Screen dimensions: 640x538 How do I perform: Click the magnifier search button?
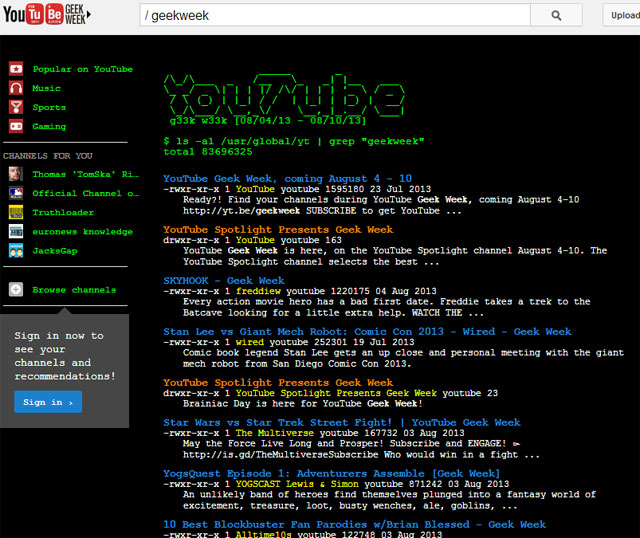(x=556, y=16)
